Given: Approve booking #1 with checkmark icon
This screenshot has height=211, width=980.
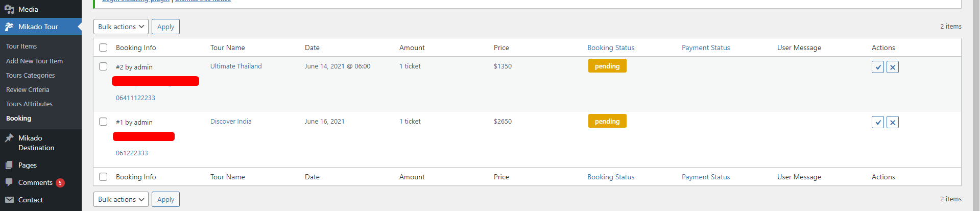Looking at the screenshot, I should click(x=878, y=122).
